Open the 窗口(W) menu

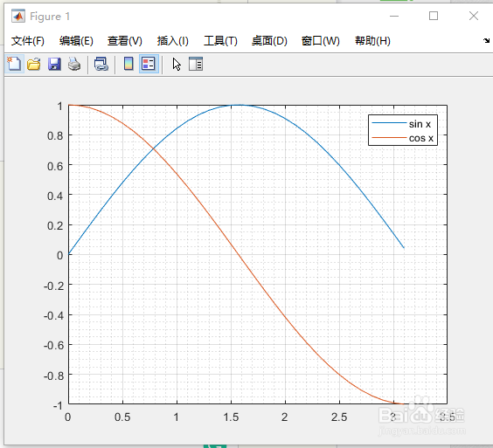pyautogui.click(x=321, y=41)
